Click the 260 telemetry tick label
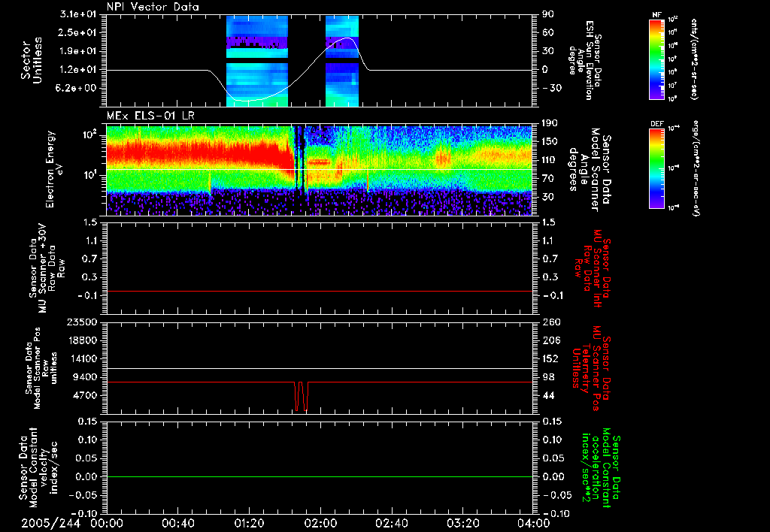This screenshot has width=770, height=532. [x=551, y=322]
